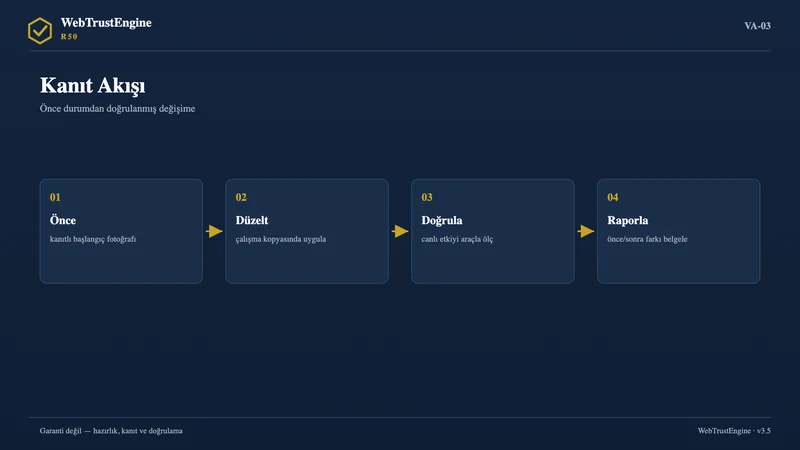The image size is (800, 450).
Task: Click the WebTrustEngine v3.5 footer label
Action: (734, 431)
